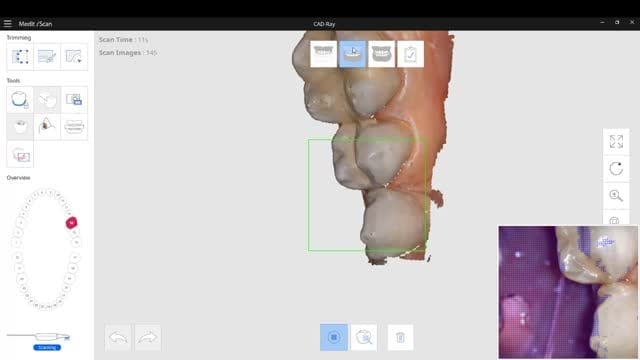The width and height of the screenshot is (640, 360).
Task: Select the highlighted red tooth in overview
Action: (71, 223)
